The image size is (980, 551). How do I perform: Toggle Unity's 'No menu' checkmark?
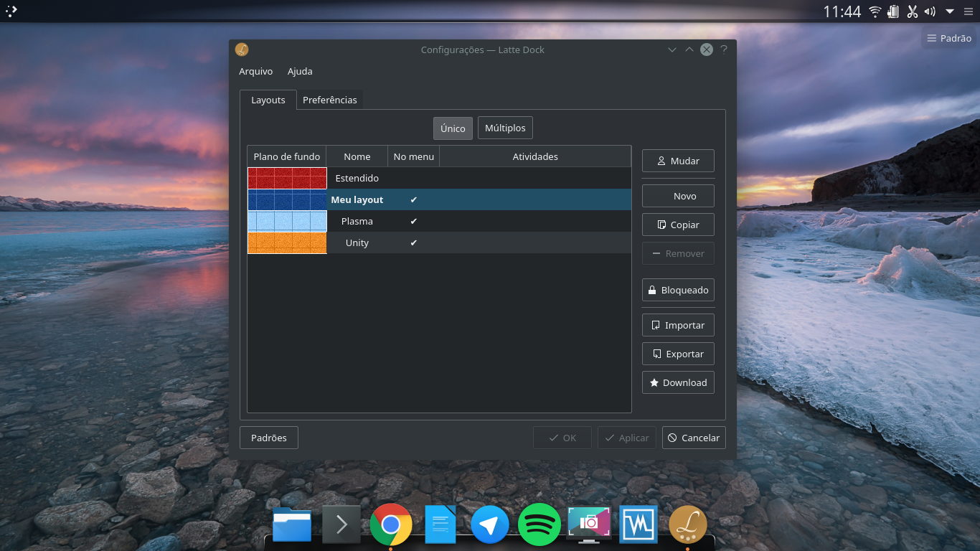(x=414, y=242)
